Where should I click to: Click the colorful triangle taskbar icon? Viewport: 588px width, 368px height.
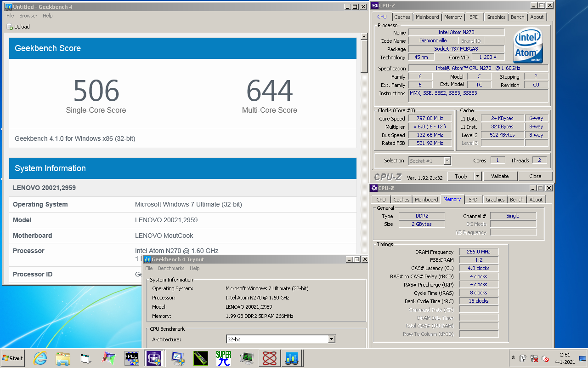109,358
